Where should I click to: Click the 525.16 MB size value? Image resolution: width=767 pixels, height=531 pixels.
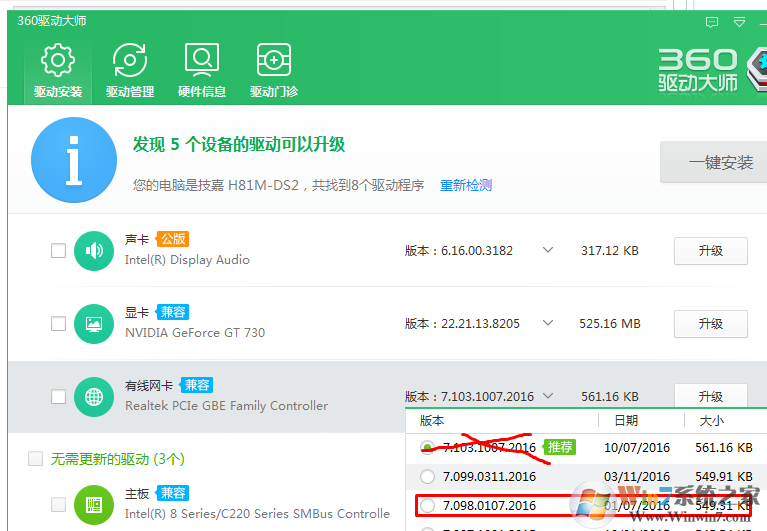click(x=610, y=324)
